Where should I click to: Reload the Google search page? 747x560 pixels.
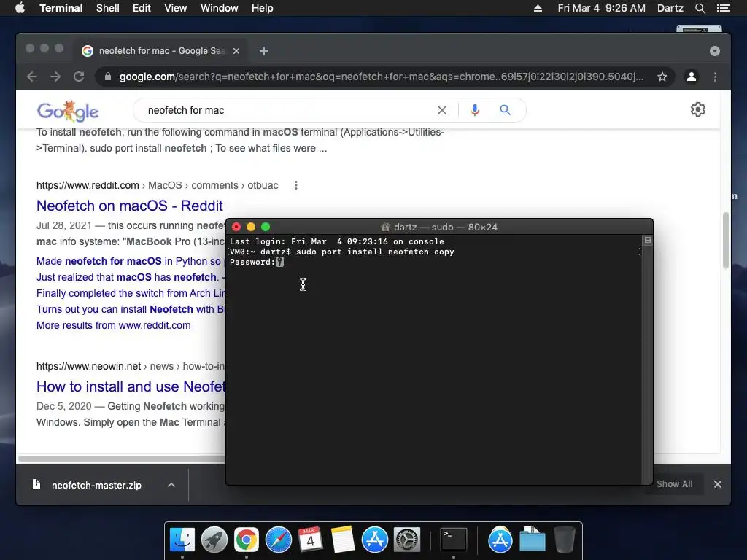(x=79, y=77)
